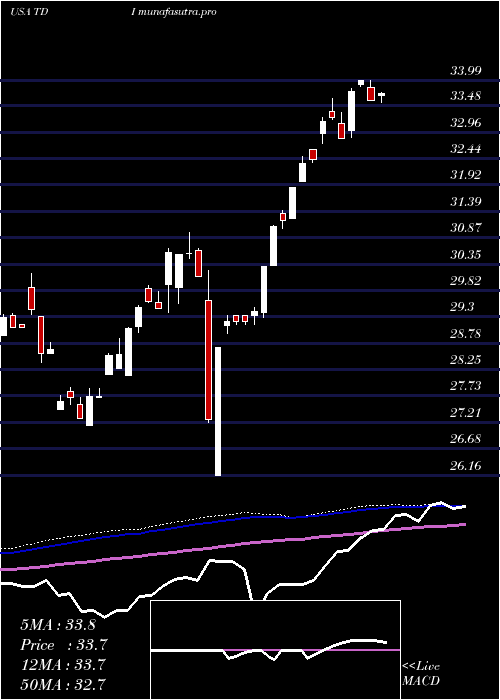Click the 30.87 price axis label
The height and width of the screenshot is (700, 500).
click(x=466, y=228)
